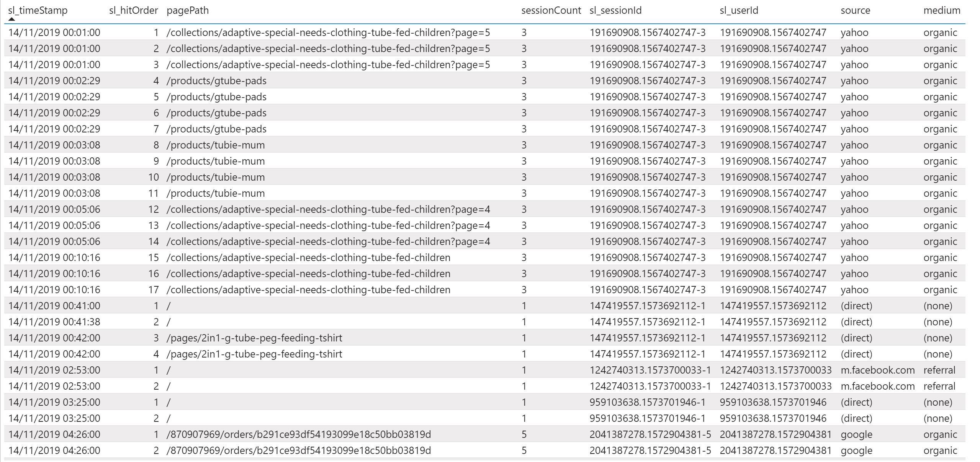Click the medium column header

tap(942, 10)
